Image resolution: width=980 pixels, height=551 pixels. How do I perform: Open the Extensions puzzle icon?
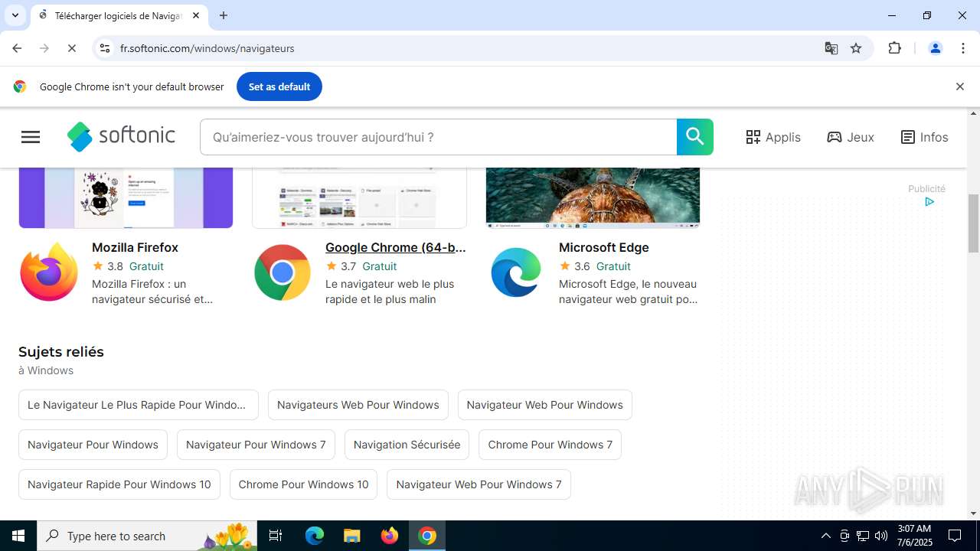coord(894,48)
